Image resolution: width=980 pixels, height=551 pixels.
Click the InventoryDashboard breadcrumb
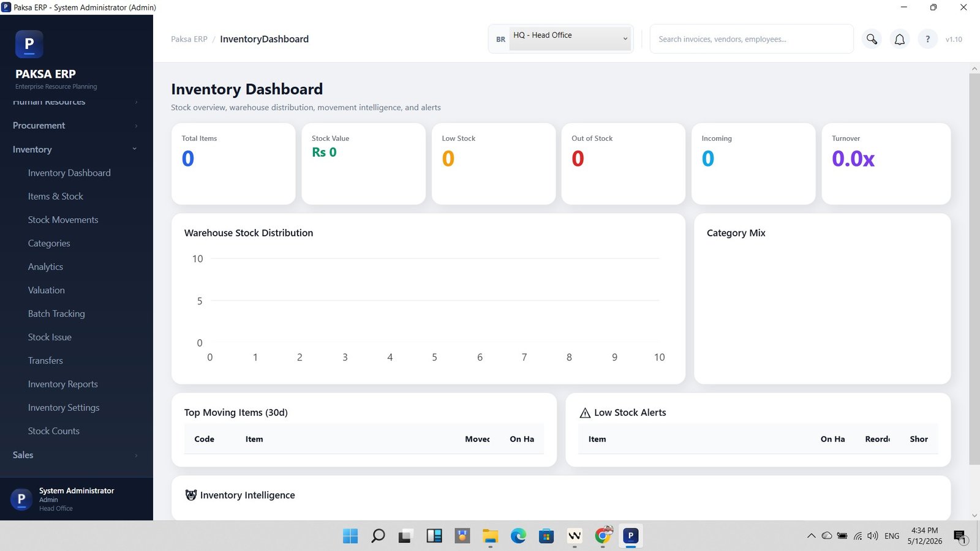point(264,39)
